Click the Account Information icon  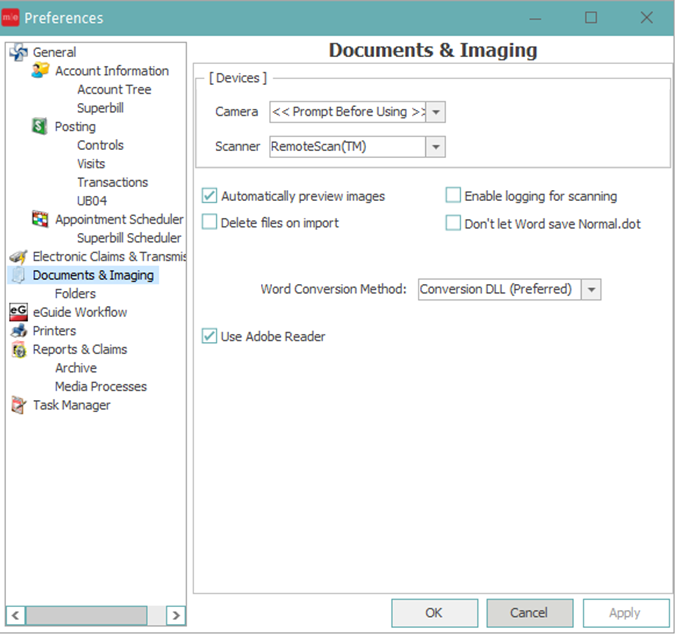[x=40, y=71]
